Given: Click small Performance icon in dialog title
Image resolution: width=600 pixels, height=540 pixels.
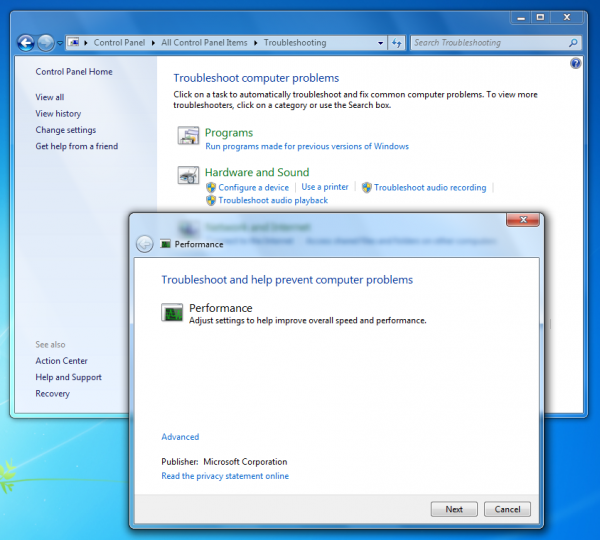Looking at the screenshot, I should (165, 244).
